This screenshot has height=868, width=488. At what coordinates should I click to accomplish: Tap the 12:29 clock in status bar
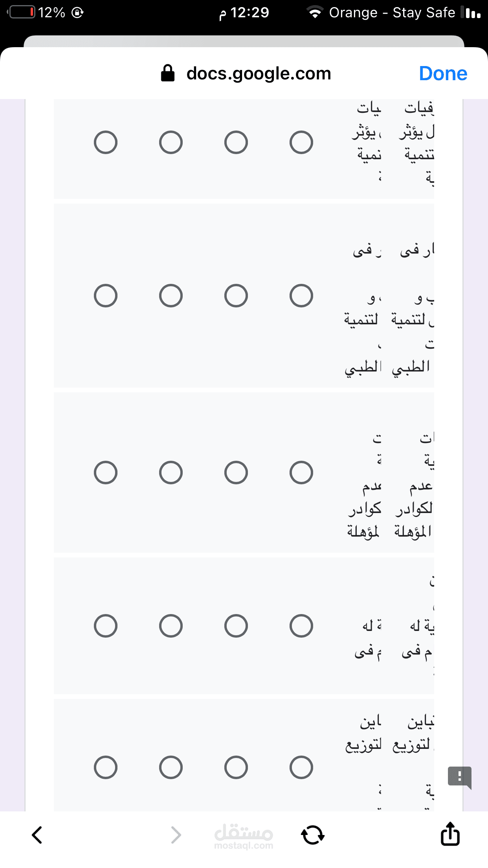250,13
